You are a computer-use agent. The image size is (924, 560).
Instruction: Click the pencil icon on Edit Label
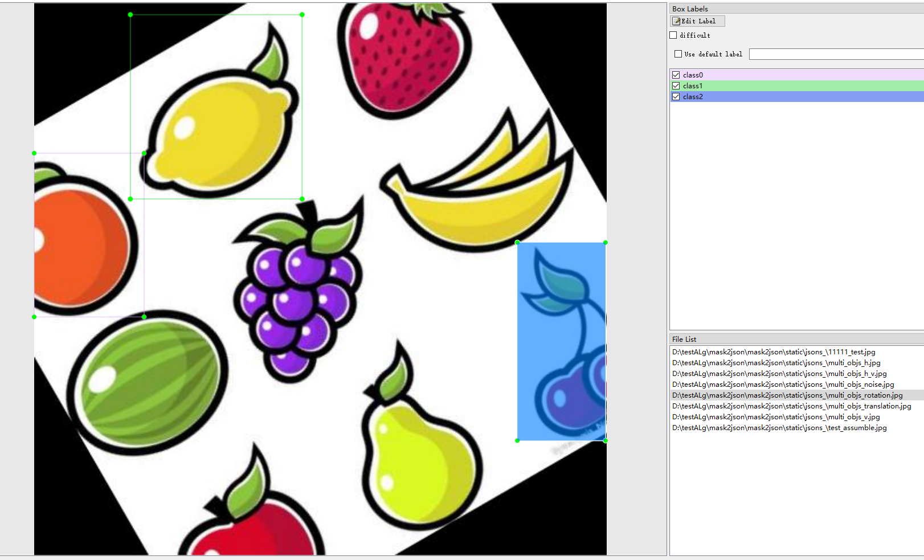pyautogui.click(x=677, y=21)
